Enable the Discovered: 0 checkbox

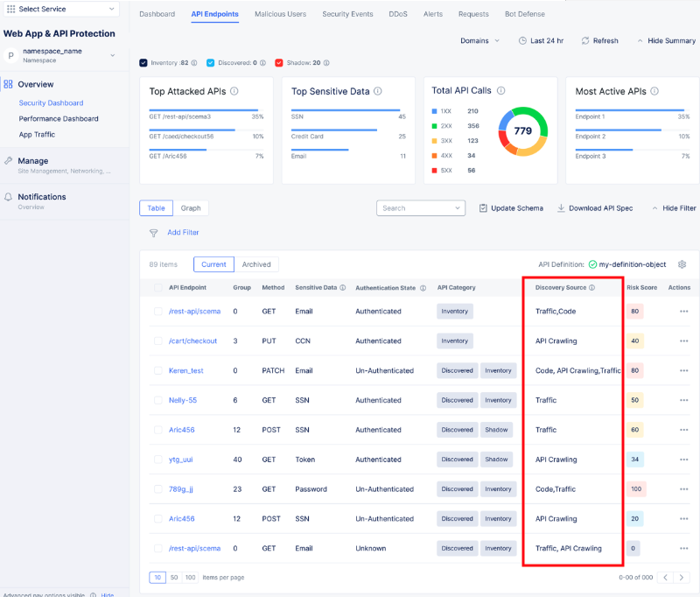(209, 62)
